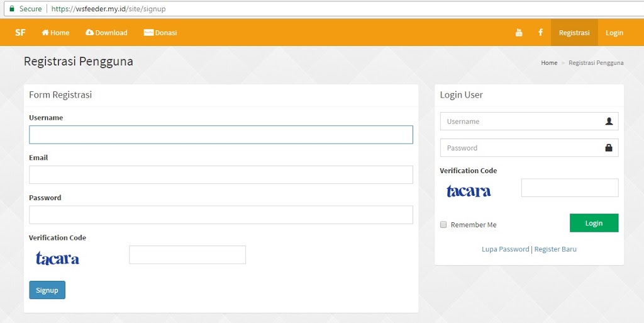Click the Lupa Password link
The image size is (644, 323).
coord(505,249)
